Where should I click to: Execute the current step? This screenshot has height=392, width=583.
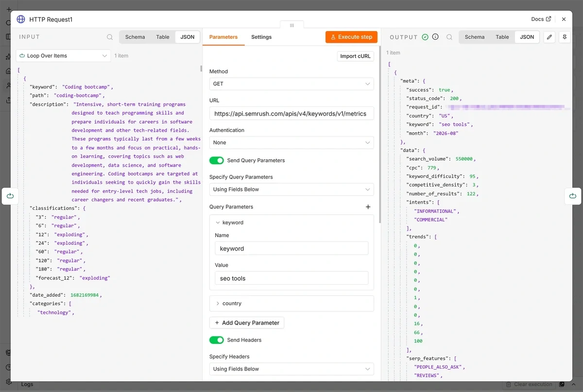[351, 37]
